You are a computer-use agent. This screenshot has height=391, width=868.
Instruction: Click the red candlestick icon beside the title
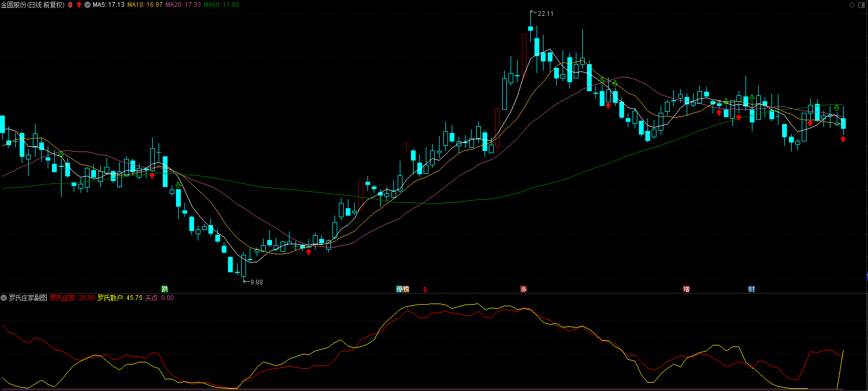(70, 5)
